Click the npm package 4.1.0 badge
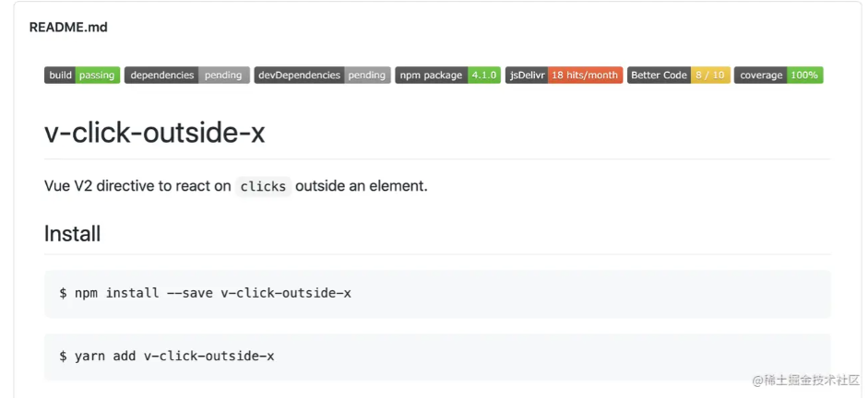This screenshot has height=398, width=868. click(448, 76)
